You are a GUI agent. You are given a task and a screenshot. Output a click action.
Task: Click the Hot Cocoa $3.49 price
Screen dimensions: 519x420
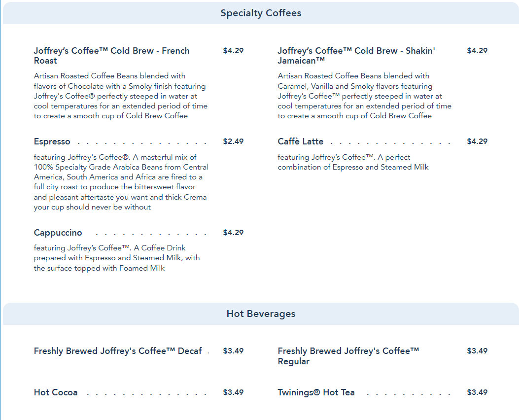233,393
